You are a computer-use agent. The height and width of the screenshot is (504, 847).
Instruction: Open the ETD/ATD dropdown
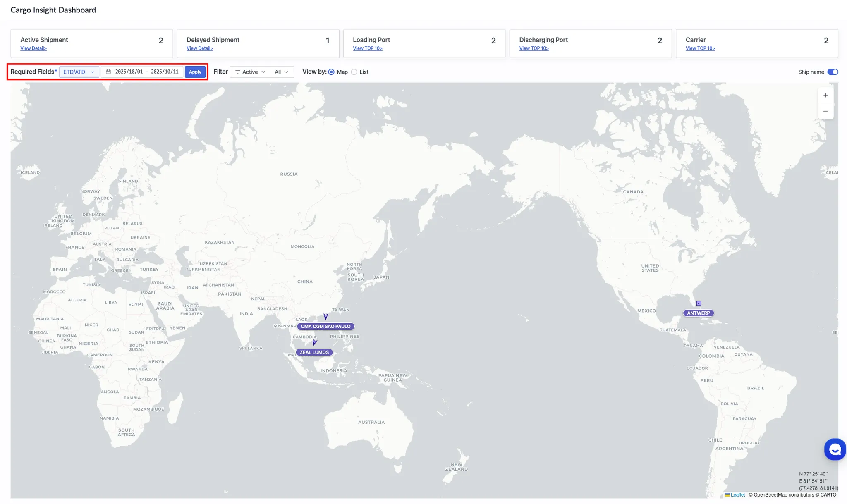[79, 72]
